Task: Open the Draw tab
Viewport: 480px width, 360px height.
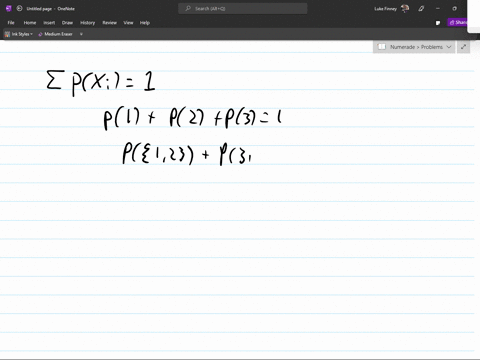Action: [x=67, y=23]
